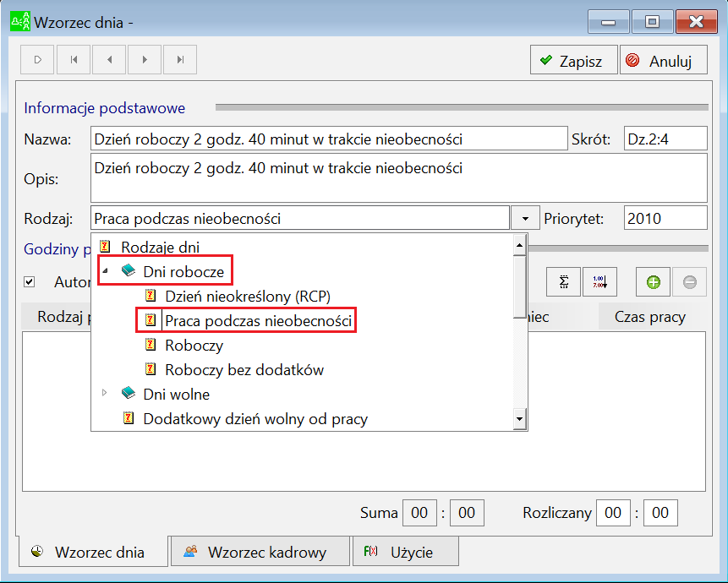The image size is (728, 583).
Task: Click the Rodzaje dni root item icon
Action: (x=106, y=246)
